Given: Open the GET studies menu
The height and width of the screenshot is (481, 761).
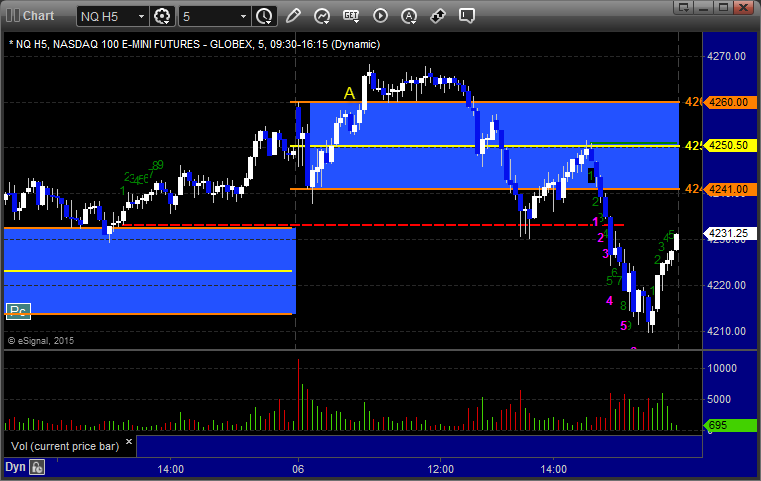Looking at the screenshot, I should (x=351, y=16).
